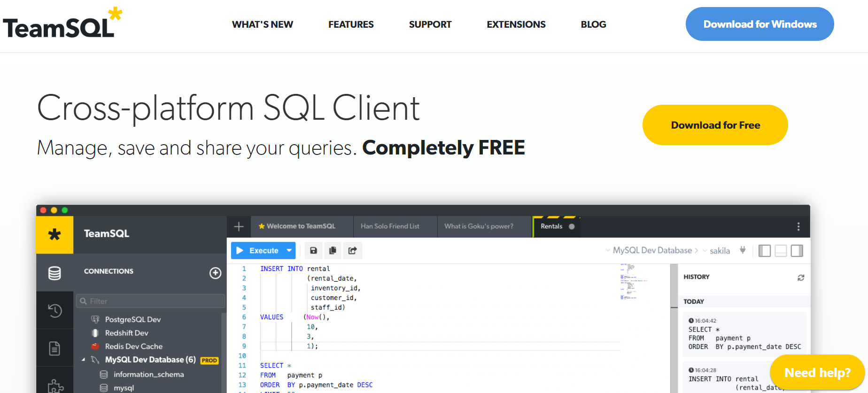Select information_schema database
This screenshot has height=393, width=868.
pos(149,375)
